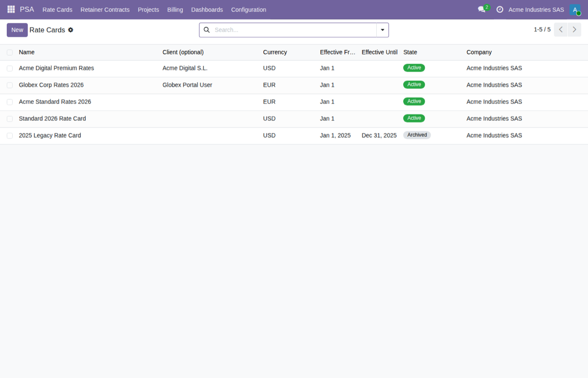
Task: Click EUR currency in Acme Standard Rates row
Action: (269, 102)
